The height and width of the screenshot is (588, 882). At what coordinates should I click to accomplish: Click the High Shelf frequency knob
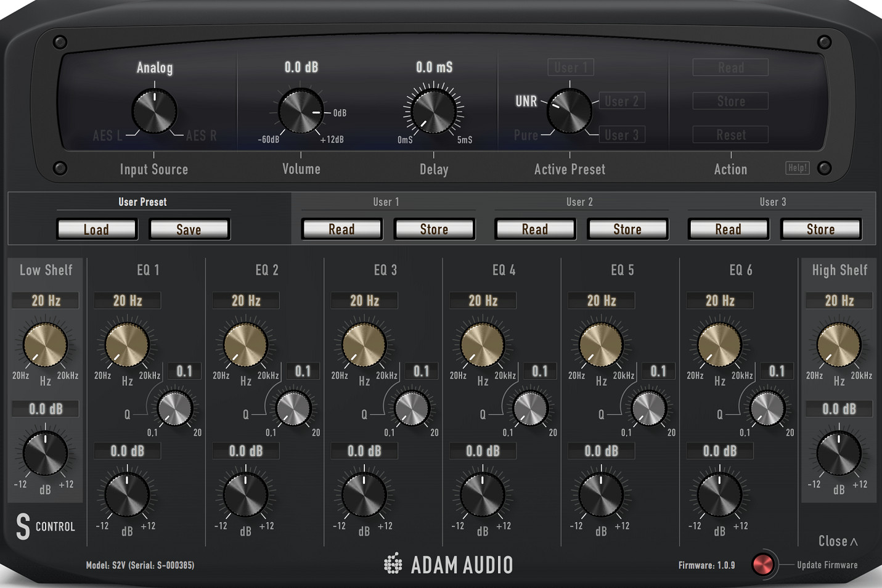(x=839, y=345)
